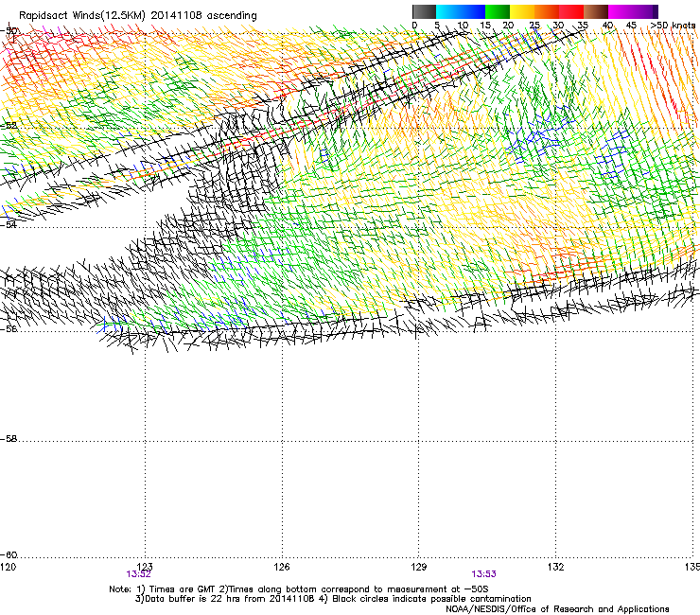
Task: Click the title text 'Rapidscat Winds(12.5KM)'
Action: click(82, 15)
